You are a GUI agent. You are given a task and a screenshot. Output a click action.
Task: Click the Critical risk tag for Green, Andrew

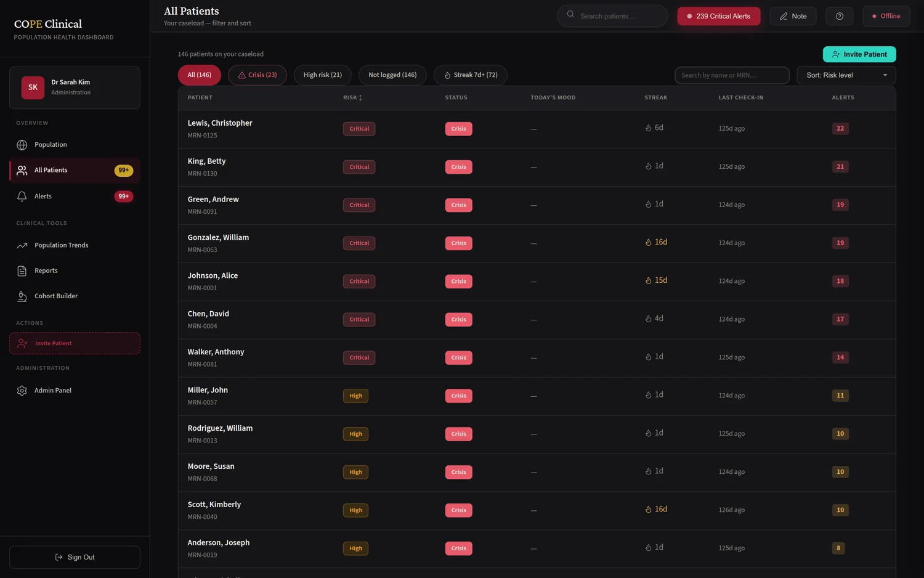tap(359, 205)
